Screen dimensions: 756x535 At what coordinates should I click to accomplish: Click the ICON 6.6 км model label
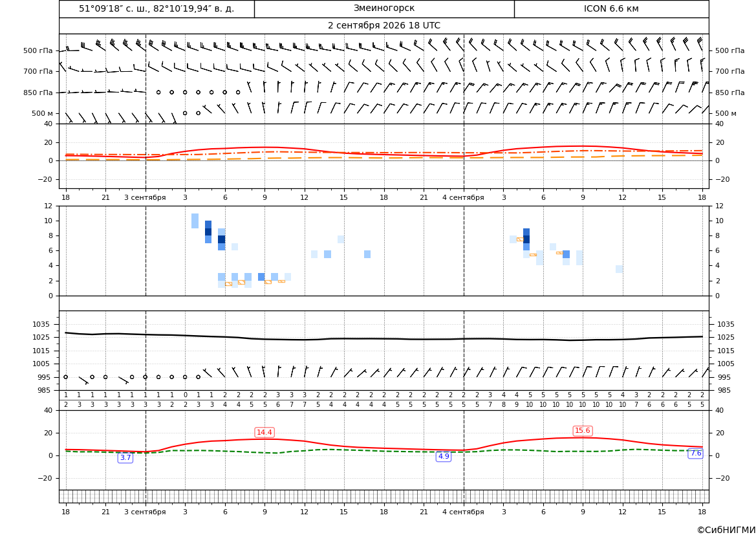(x=611, y=8)
